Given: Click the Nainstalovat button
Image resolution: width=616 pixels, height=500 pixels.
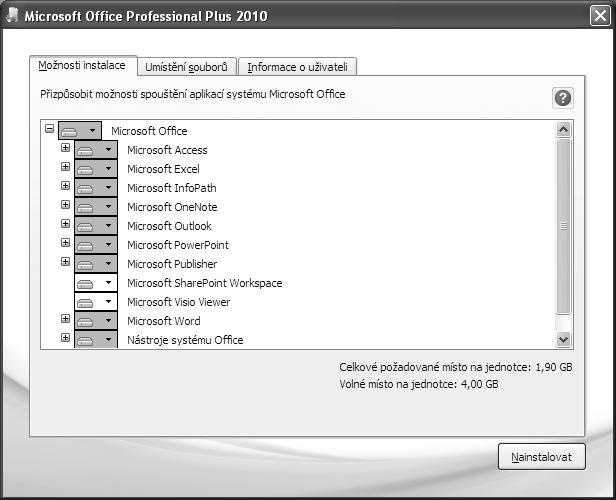Looking at the screenshot, I should pyautogui.click(x=541, y=457).
